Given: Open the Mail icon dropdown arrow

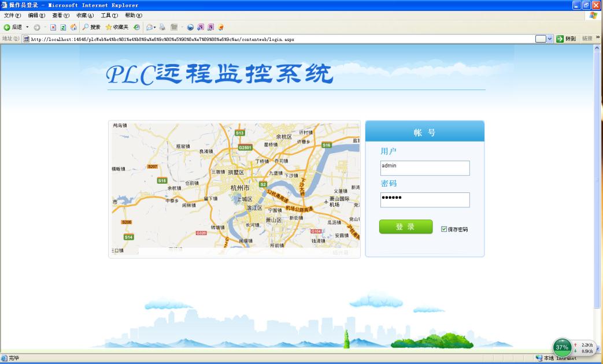Looking at the screenshot, I should click(x=155, y=27).
